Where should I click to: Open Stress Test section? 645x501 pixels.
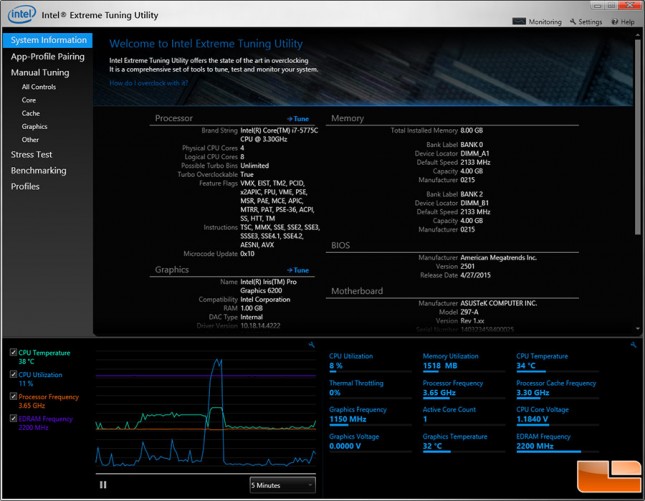pos(31,155)
